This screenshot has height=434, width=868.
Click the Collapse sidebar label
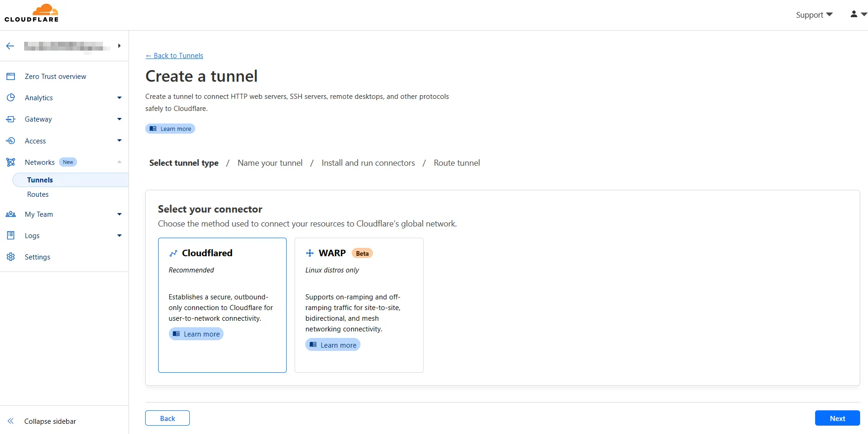coord(50,421)
